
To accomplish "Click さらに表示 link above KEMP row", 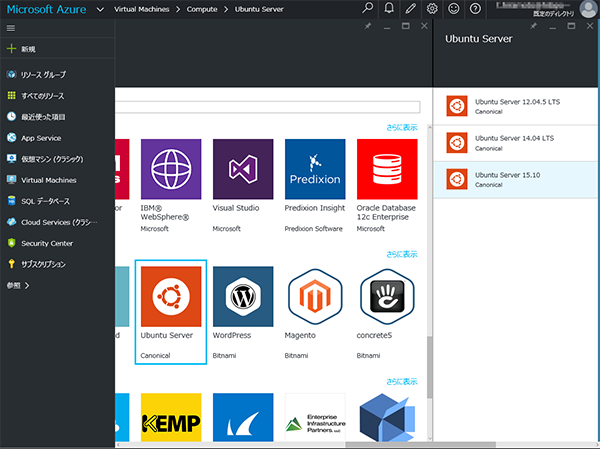I will point(401,381).
